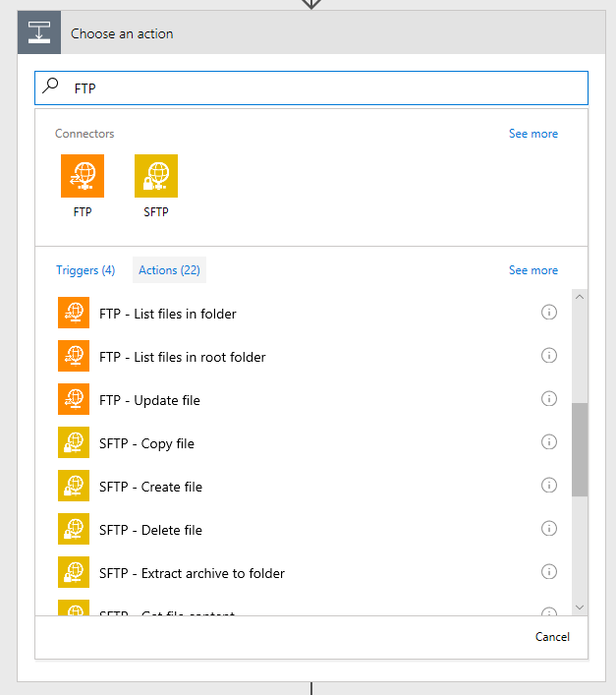Image resolution: width=616 pixels, height=695 pixels.
Task: Click the FTP search input field
Action: (311, 88)
